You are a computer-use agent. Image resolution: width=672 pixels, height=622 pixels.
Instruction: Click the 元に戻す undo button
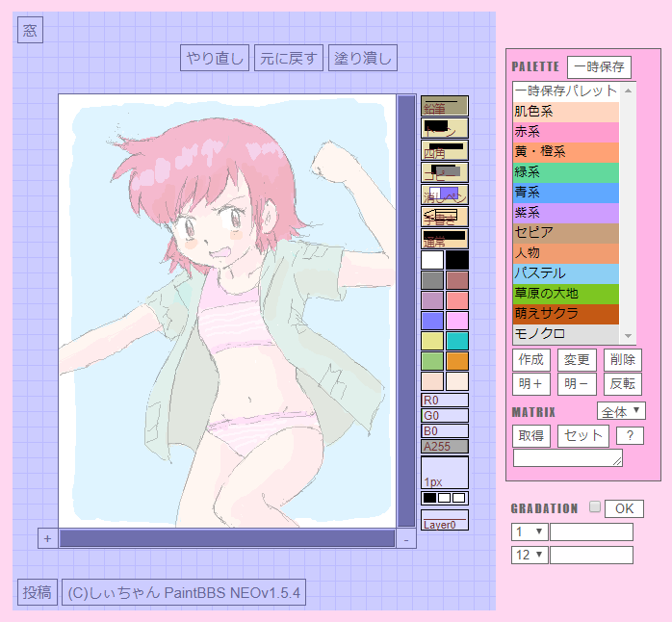[x=289, y=59]
